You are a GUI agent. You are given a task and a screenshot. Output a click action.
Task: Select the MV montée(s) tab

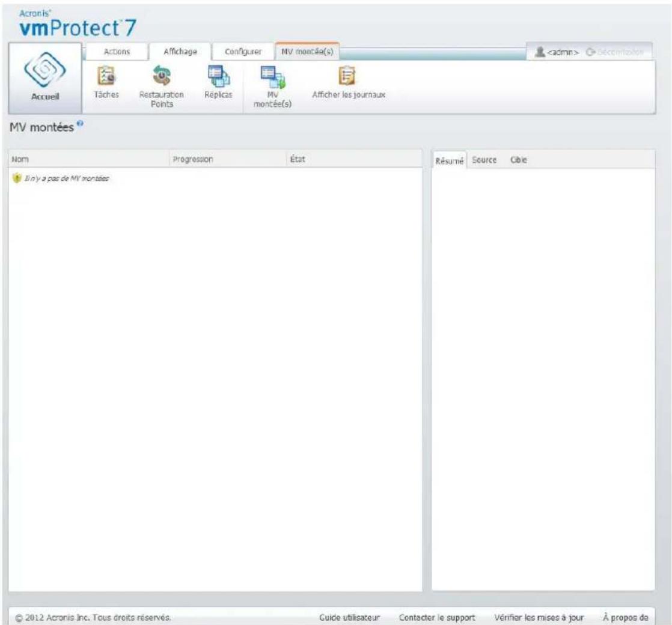(x=307, y=52)
